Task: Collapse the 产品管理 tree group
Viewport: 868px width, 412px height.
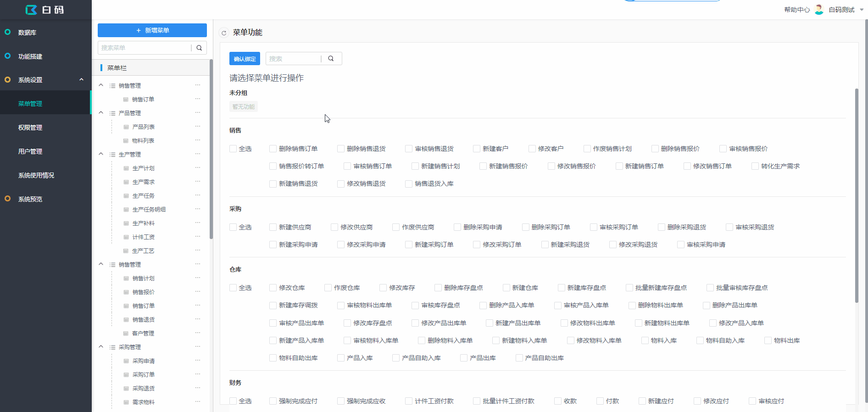Action: pos(101,113)
